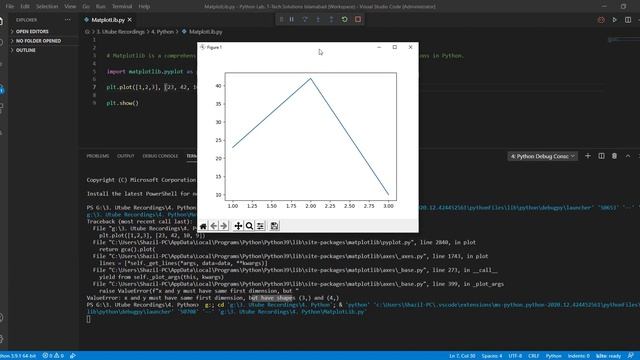
Task: Pause the debug session
Action: pyautogui.click(x=292, y=19)
